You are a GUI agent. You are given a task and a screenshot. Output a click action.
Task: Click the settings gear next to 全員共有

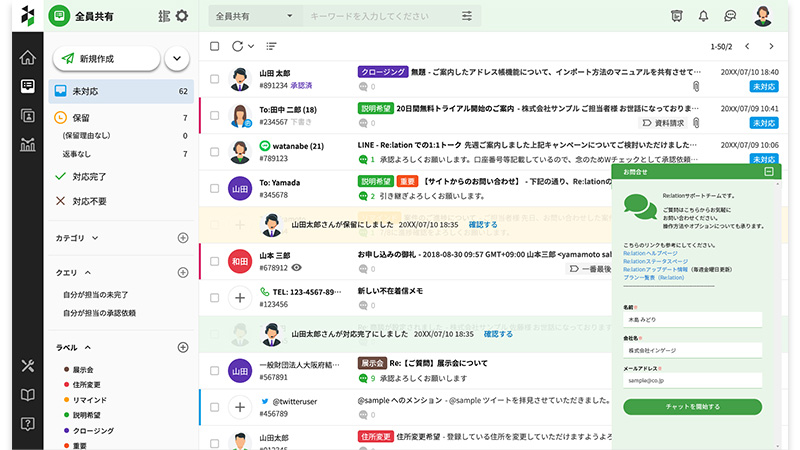181,16
